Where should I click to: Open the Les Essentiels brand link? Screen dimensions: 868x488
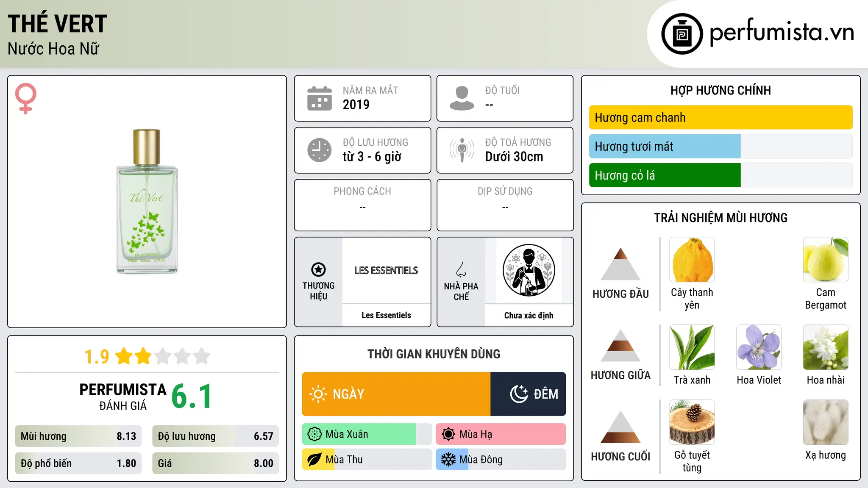coord(386,315)
